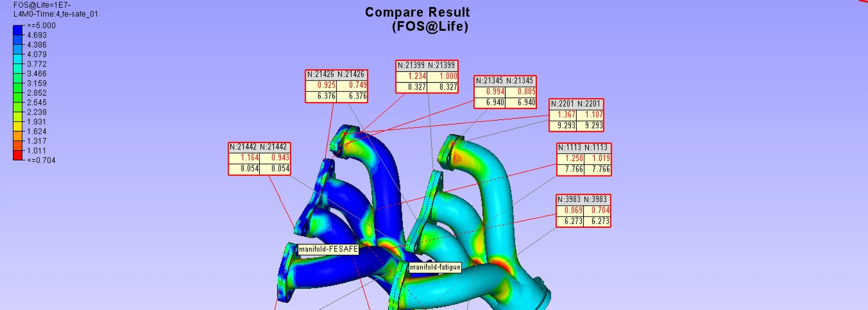
Task: Click the 1.011 legend label
Action: click(x=37, y=151)
